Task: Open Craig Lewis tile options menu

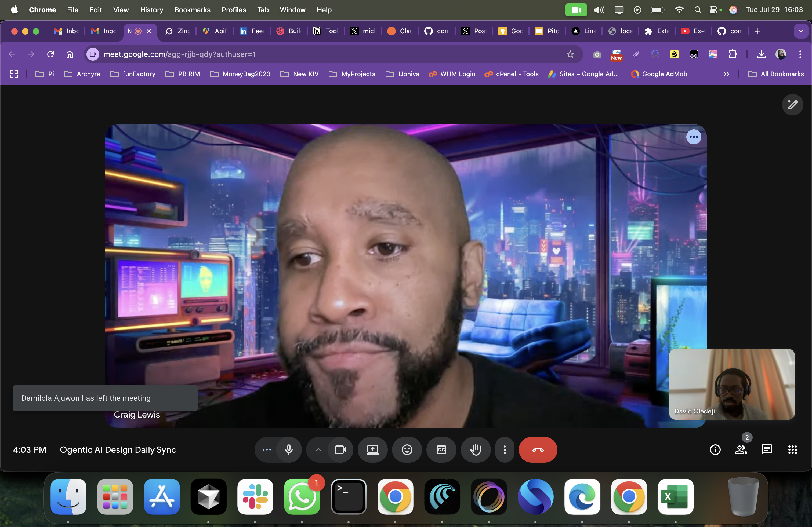Action: 693,137
